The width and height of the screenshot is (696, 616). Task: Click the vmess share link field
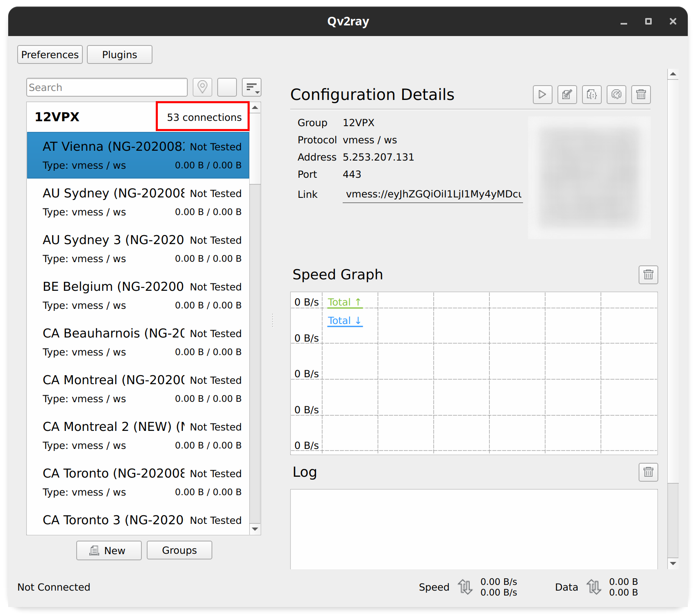pos(432,194)
